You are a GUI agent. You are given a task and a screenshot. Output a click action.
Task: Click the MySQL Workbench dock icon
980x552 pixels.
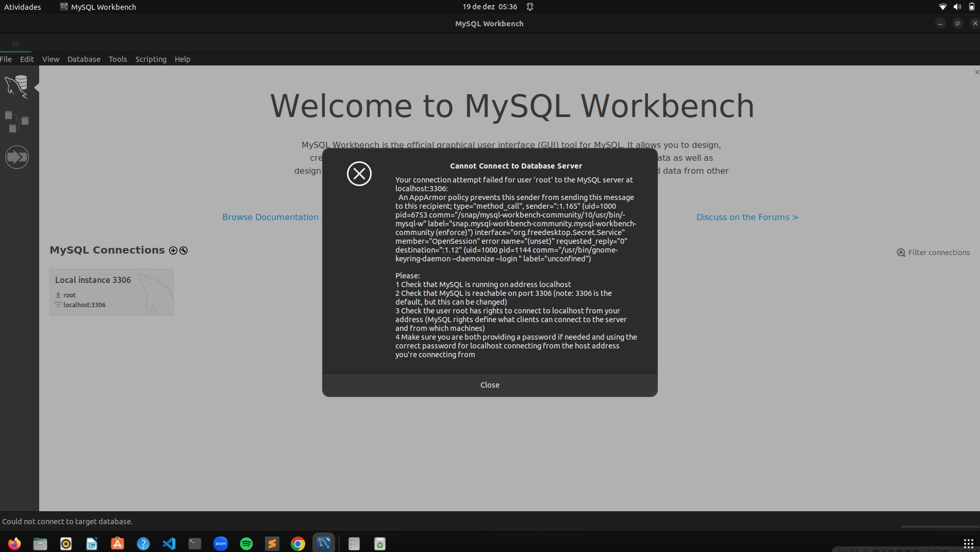(x=324, y=543)
